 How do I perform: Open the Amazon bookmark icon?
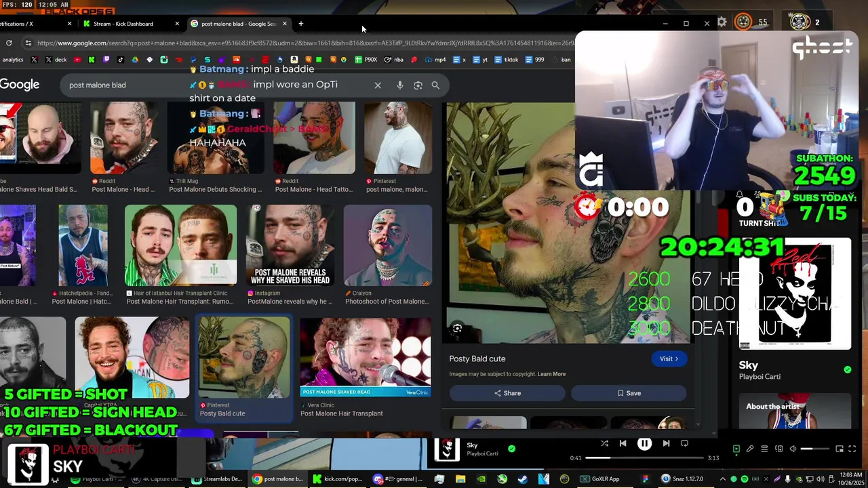294,60
